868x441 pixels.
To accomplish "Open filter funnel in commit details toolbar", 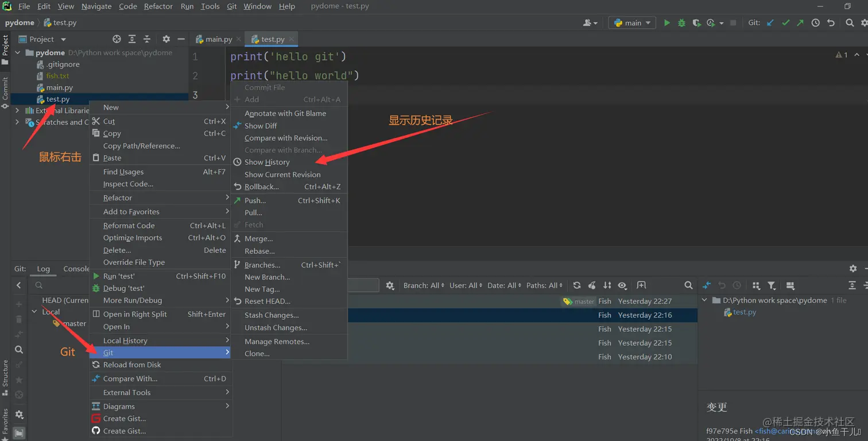I will [772, 285].
